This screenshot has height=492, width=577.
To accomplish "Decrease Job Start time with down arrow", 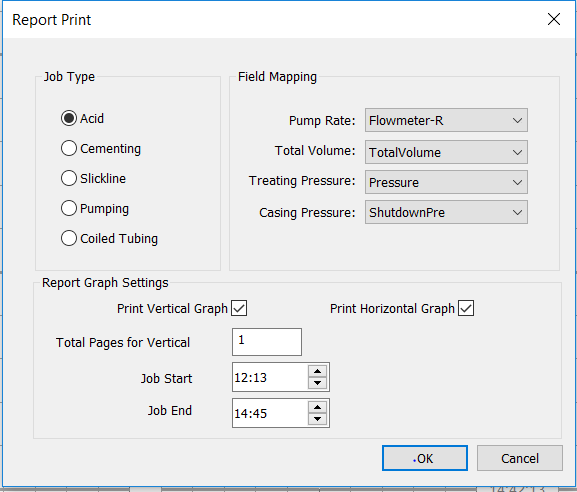I will pyautogui.click(x=317, y=383).
